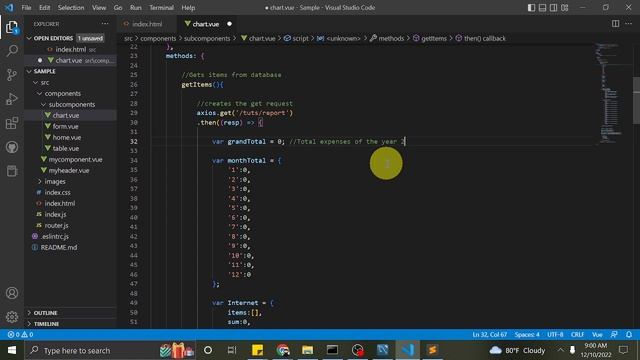Split the editor right
This screenshot has height=360, width=640.
pos(615,24)
